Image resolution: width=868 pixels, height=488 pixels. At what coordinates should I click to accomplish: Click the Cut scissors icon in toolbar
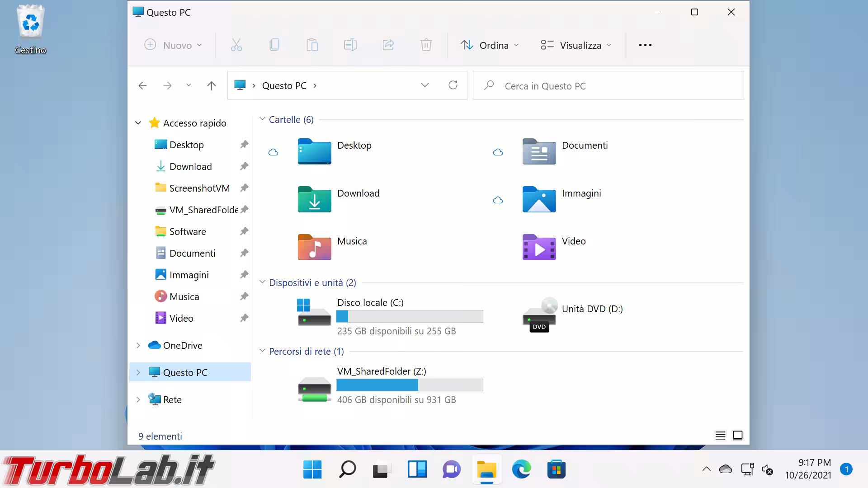pos(236,45)
